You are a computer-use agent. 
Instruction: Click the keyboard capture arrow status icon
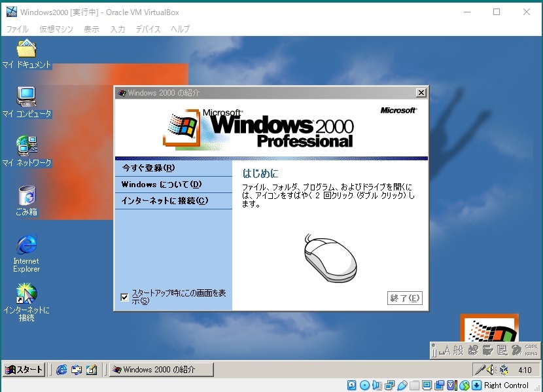(x=476, y=385)
